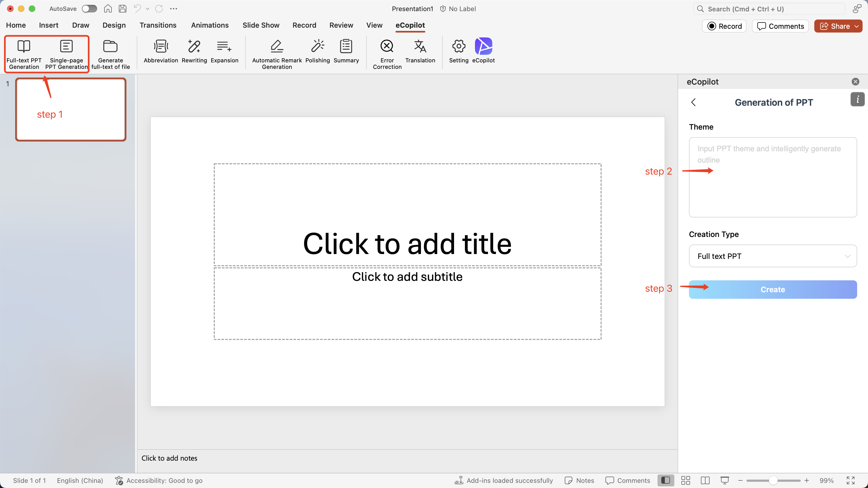Open the Slide Show ribbon tab

pos(261,25)
